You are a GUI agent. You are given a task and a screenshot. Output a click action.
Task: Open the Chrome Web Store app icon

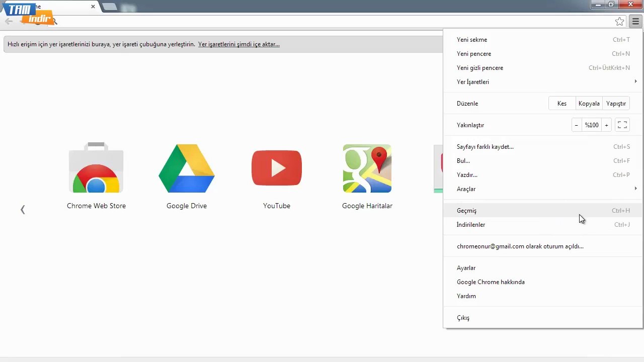(96, 168)
